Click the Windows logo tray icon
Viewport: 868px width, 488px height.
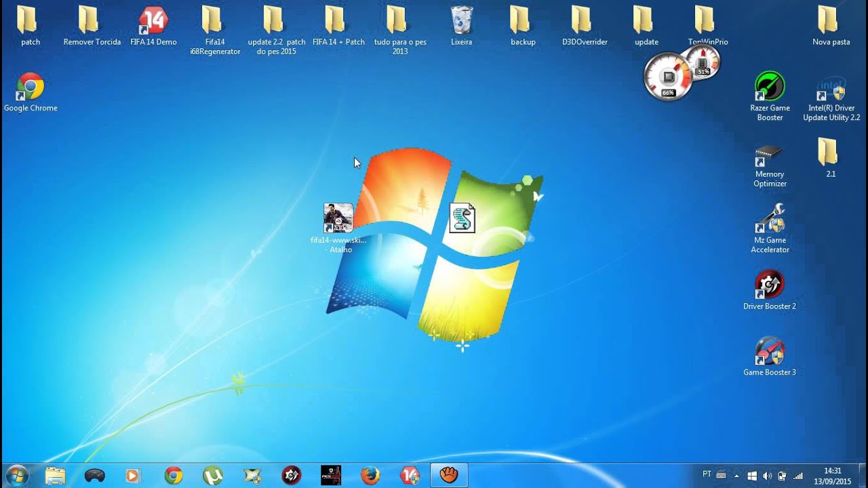click(752, 476)
